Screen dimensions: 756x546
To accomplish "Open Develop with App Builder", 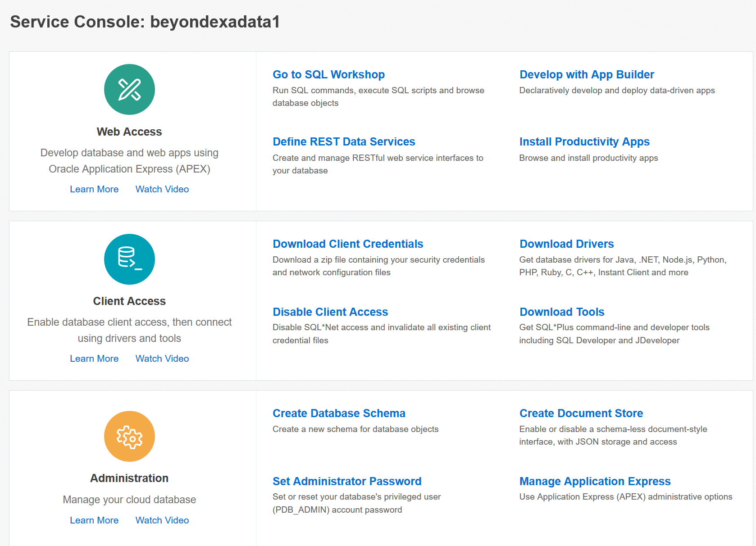I will coord(587,74).
